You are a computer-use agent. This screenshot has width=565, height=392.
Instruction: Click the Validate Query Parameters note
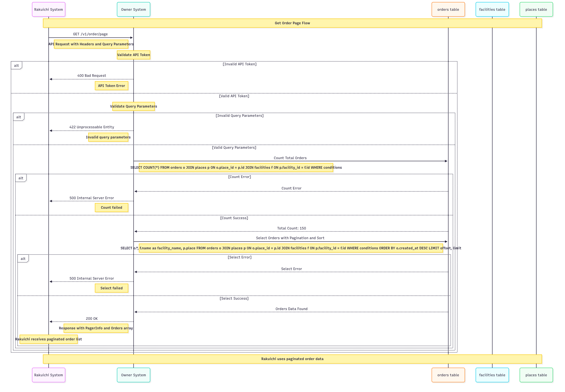(133, 106)
